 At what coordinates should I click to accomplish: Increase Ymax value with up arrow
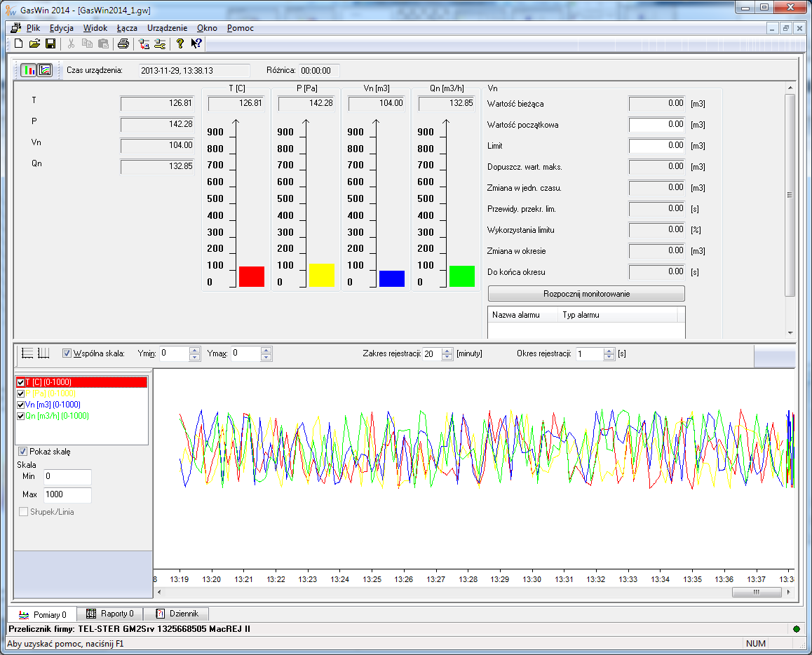pos(266,351)
